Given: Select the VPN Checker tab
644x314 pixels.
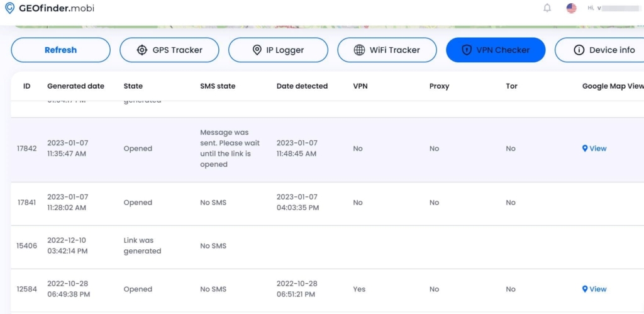Looking at the screenshot, I should coord(496,50).
